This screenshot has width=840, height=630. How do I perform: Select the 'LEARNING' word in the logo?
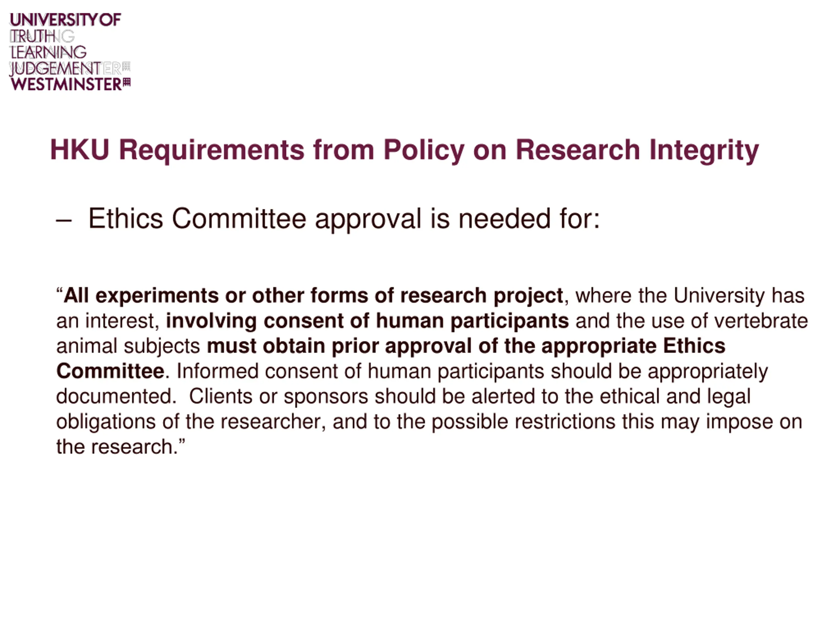click(48, 52)
